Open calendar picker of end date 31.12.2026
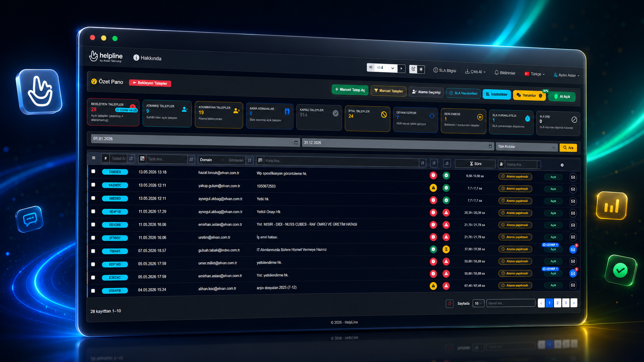Screen dimensions: 644x362 coord(490,146)
